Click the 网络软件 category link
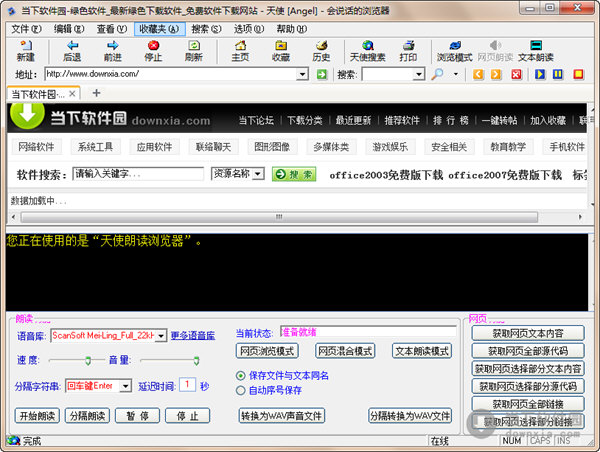This screenshot has width=600, height=452. pyautogui.click(x=36, y=147)
